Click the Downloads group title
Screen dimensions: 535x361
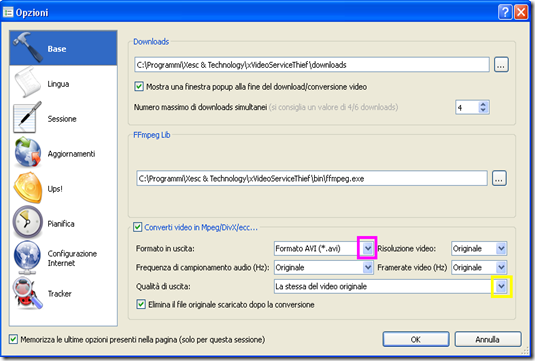point(151,42)
